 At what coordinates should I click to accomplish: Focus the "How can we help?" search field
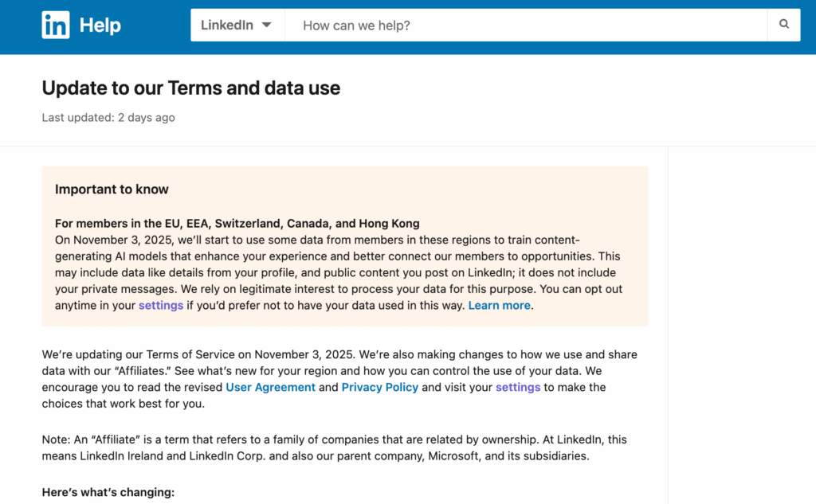[x=526, y=25]
